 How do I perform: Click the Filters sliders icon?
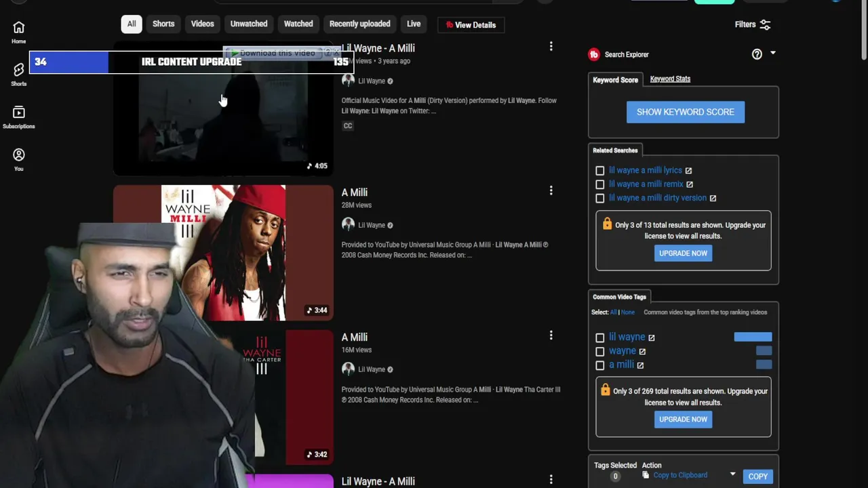point(765,24)
